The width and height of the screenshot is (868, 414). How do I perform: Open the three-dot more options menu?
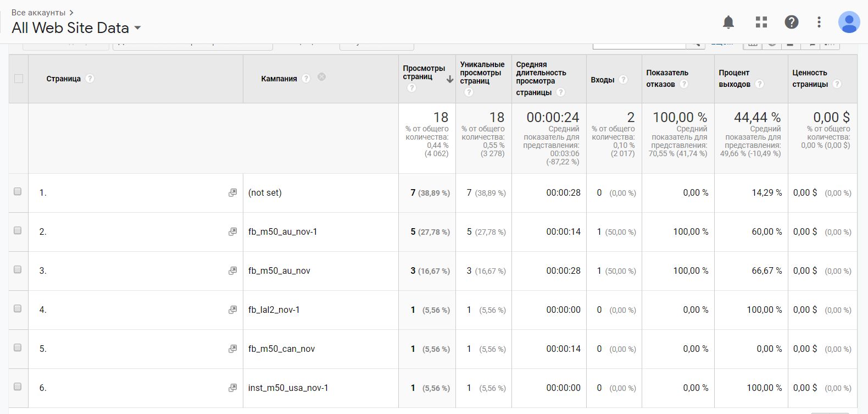click(x=819, y=22)
